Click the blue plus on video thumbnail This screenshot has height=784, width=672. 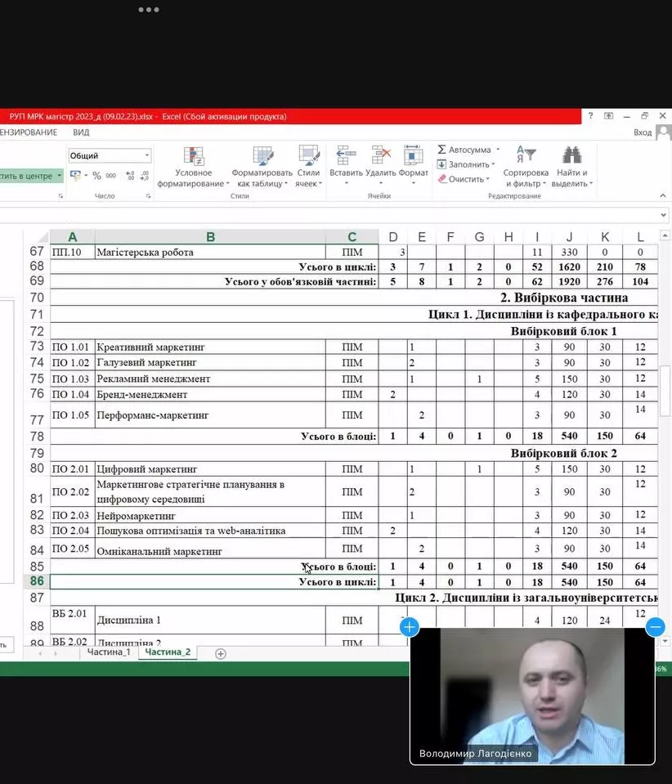[410, 627]
